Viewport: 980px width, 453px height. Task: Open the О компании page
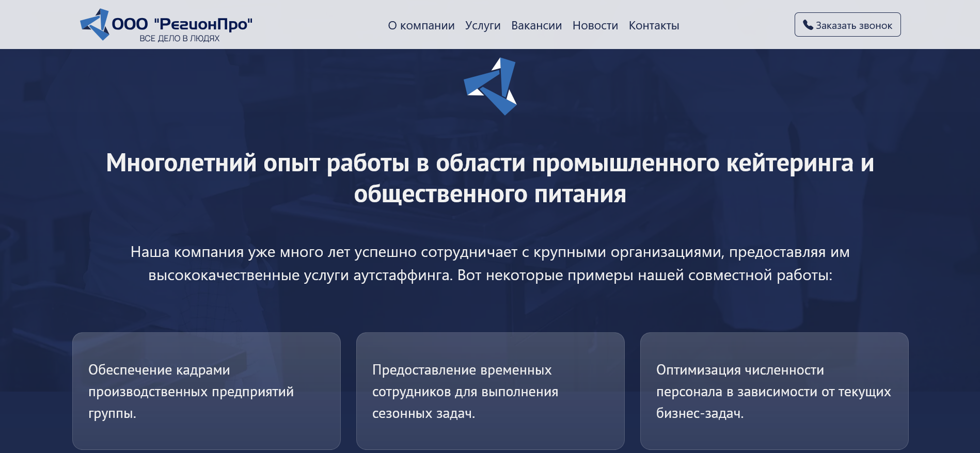[421, 25]
